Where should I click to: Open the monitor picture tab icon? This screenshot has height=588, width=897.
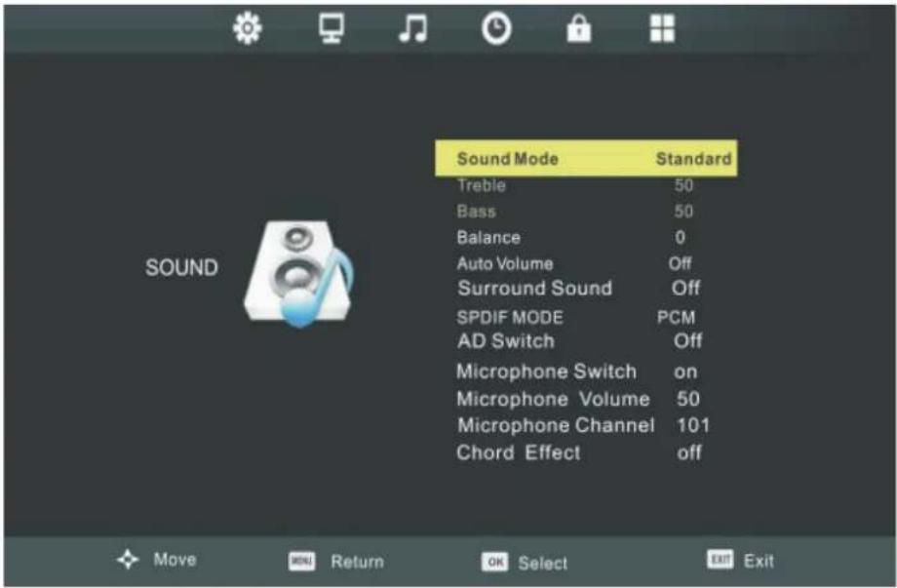(x=331, y=28)
